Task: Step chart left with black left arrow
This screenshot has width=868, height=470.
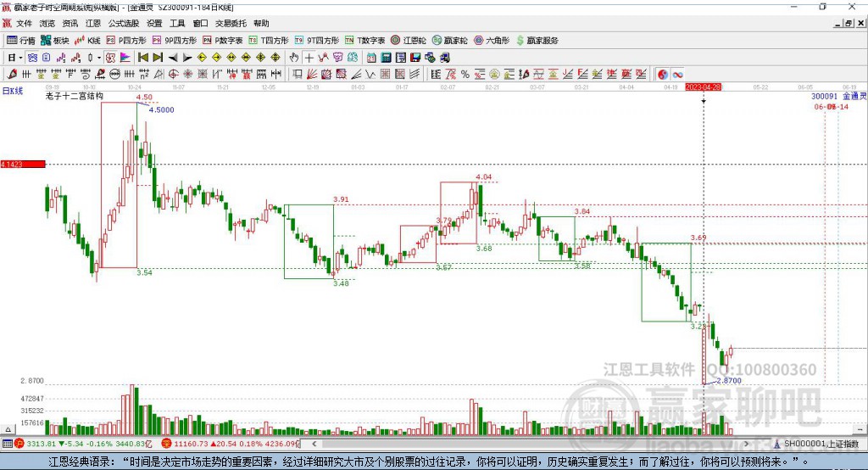Action: (x=173, y=58)
